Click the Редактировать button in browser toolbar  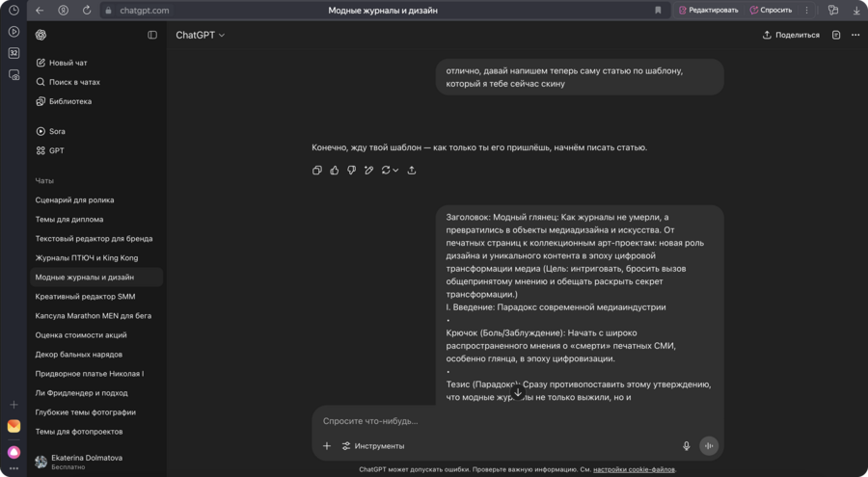(709, 11)
